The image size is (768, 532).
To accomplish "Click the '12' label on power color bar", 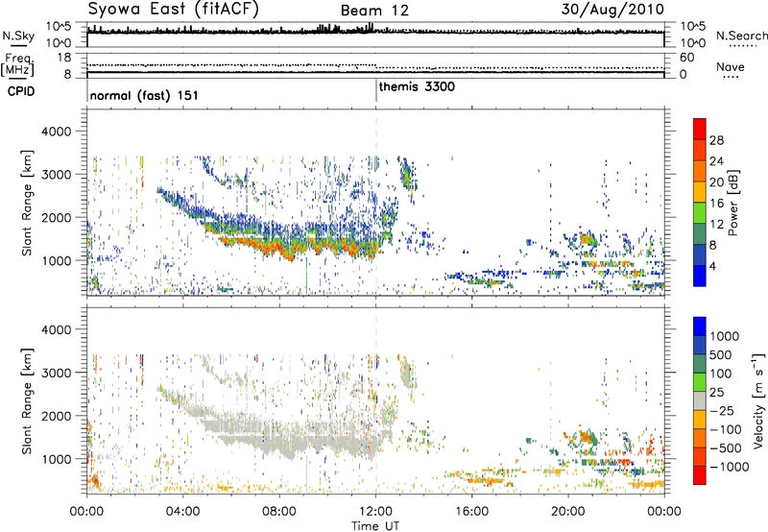I will pos(716,225).
